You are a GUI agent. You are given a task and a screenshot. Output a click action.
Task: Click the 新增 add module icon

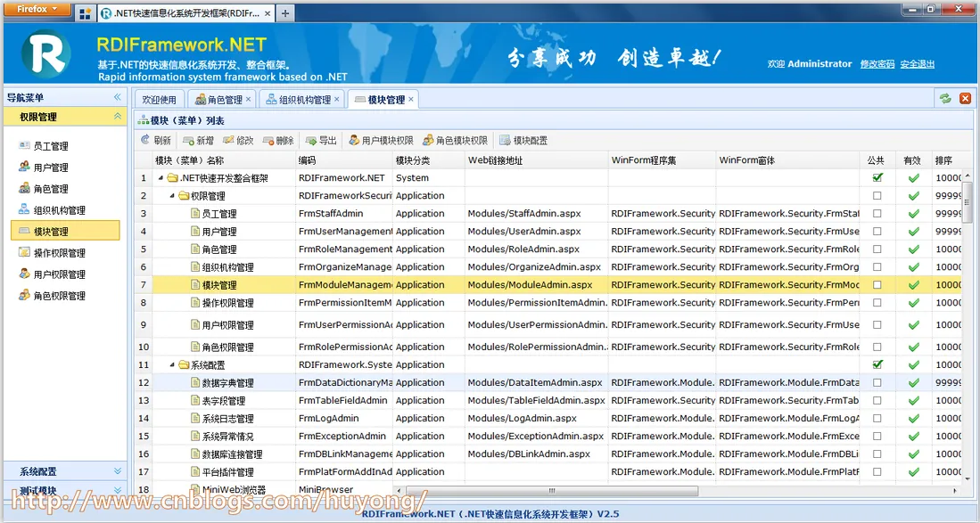(189, 141)
